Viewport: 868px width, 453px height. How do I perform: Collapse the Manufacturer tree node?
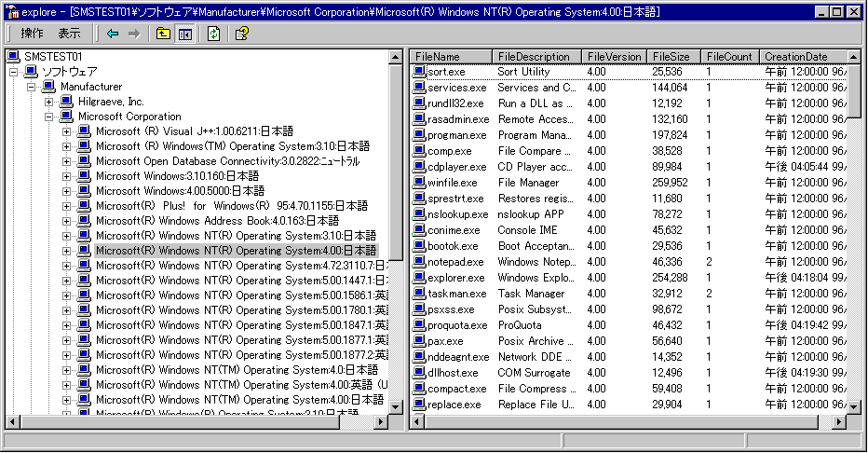point(32,87)
